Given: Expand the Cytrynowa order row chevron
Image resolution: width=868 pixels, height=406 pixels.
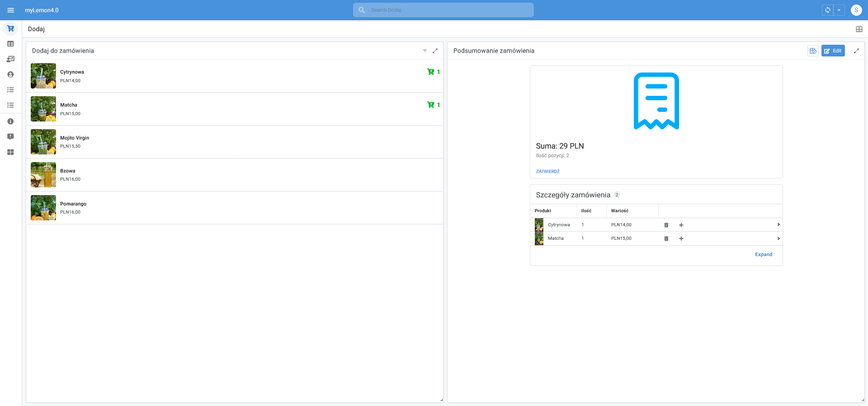Looking at the screenshot, I should coord(778,224).
